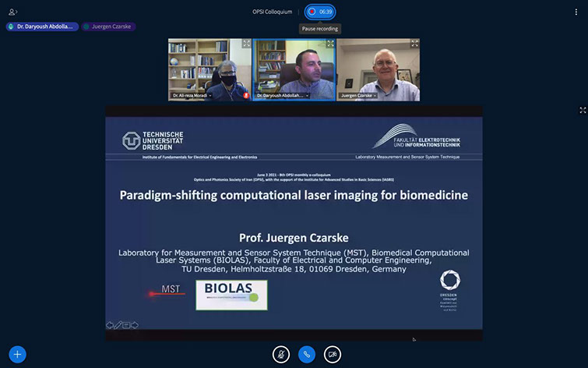Click slide's next arrow icon

click(135, 325)
